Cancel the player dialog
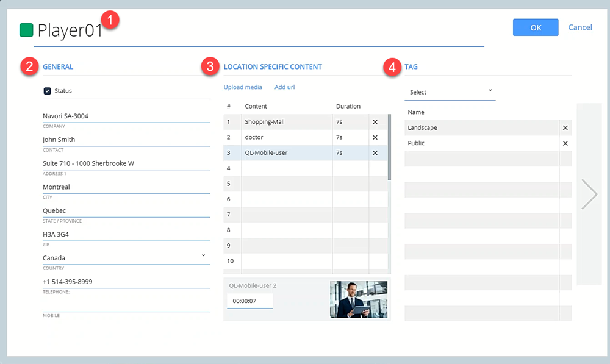This screenshot has width=610, height=364. point(579,27)
